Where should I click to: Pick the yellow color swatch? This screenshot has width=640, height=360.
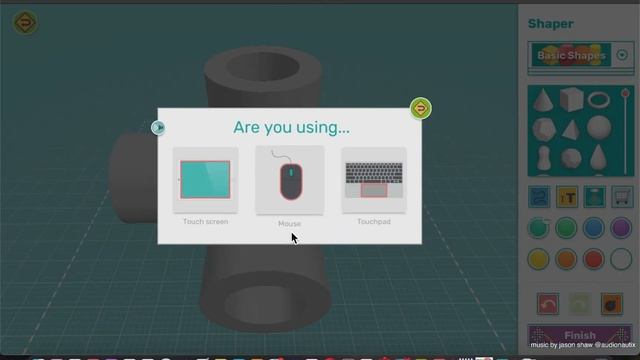(x=538, y=259)
